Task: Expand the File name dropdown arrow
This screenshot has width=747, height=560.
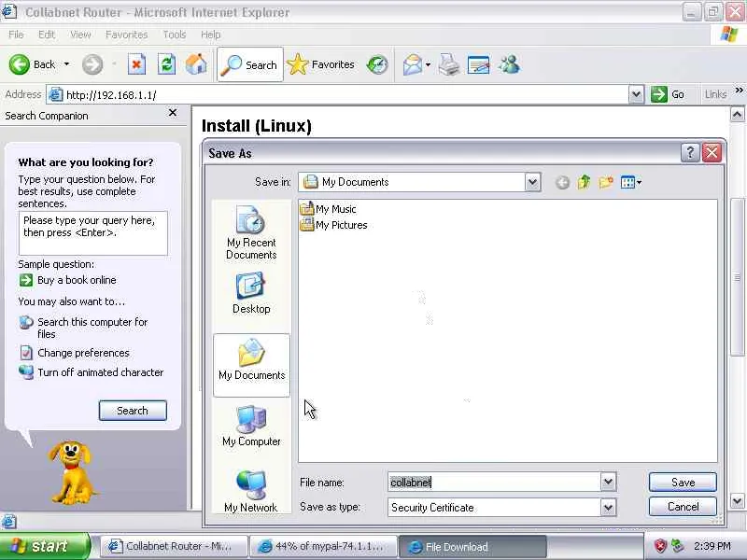Action: coord(609,482)
